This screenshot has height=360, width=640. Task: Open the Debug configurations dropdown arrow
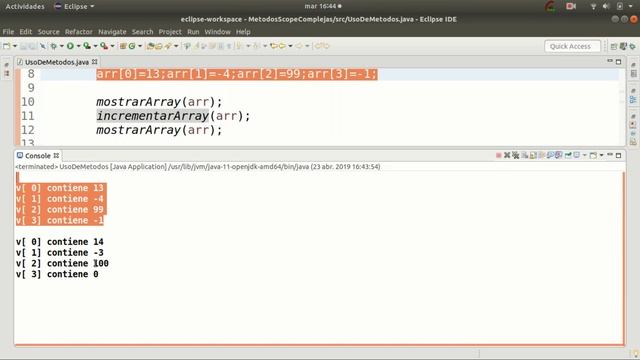tap(62, 46)
